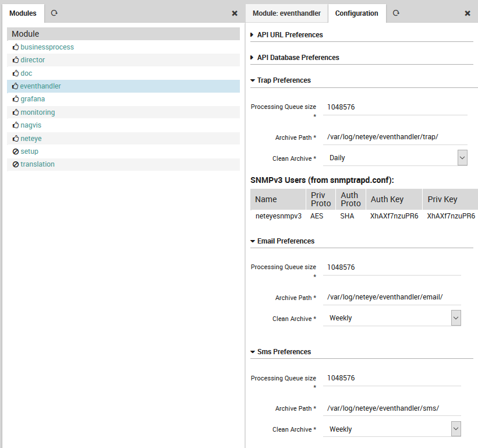Click the AES cell in SNMPv3 table

tap(317, 216)
